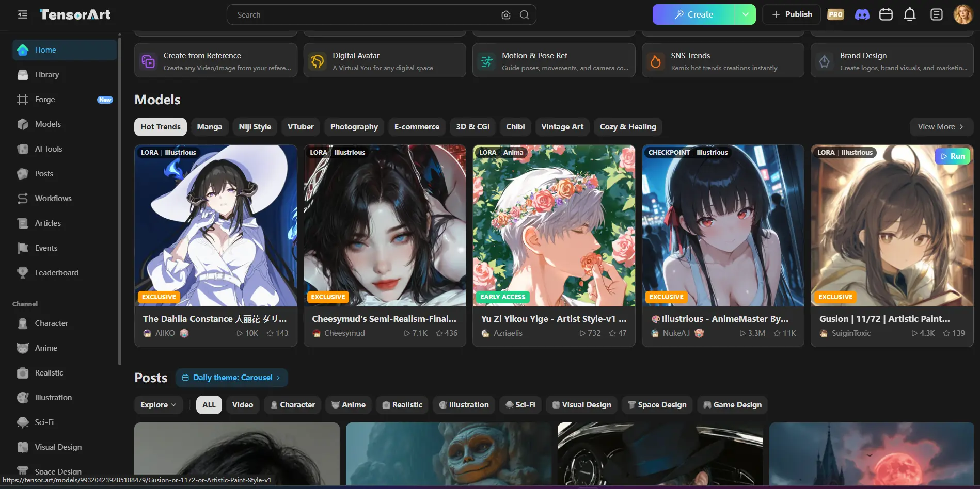This screenshot has height=489, width=980.
Task: Click the magnifier search icon
Action: tap(524, 15)
